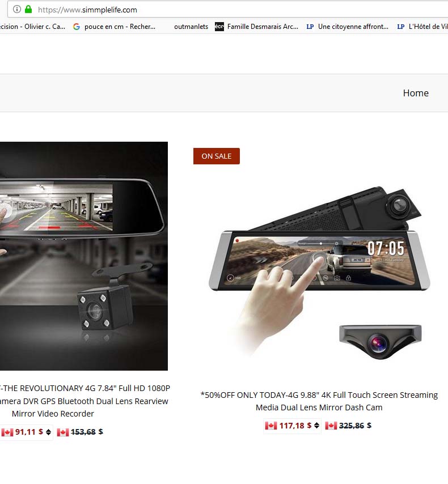The image size is (448, 484).
Task: Open the Famille Desmarais Arc bookmark
Action: click(256, 27)
